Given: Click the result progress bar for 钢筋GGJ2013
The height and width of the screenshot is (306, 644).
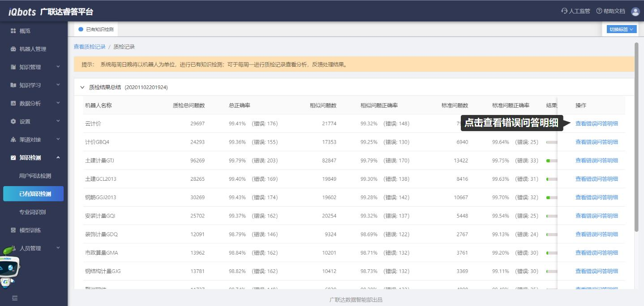Looking at the screenshot, I should [x=551, y=197].
